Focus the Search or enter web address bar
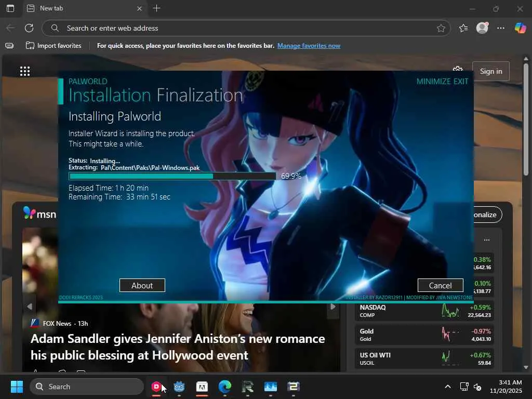The image size is (532, 399). [x=246, y=28]
